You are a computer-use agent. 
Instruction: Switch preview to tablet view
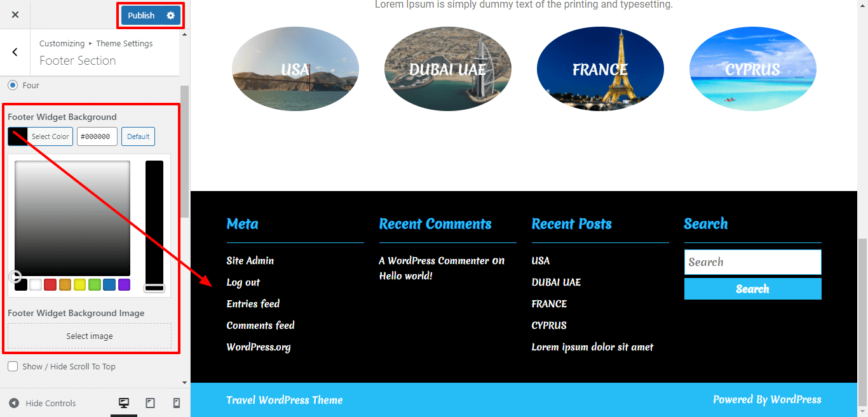coord(151,402)
